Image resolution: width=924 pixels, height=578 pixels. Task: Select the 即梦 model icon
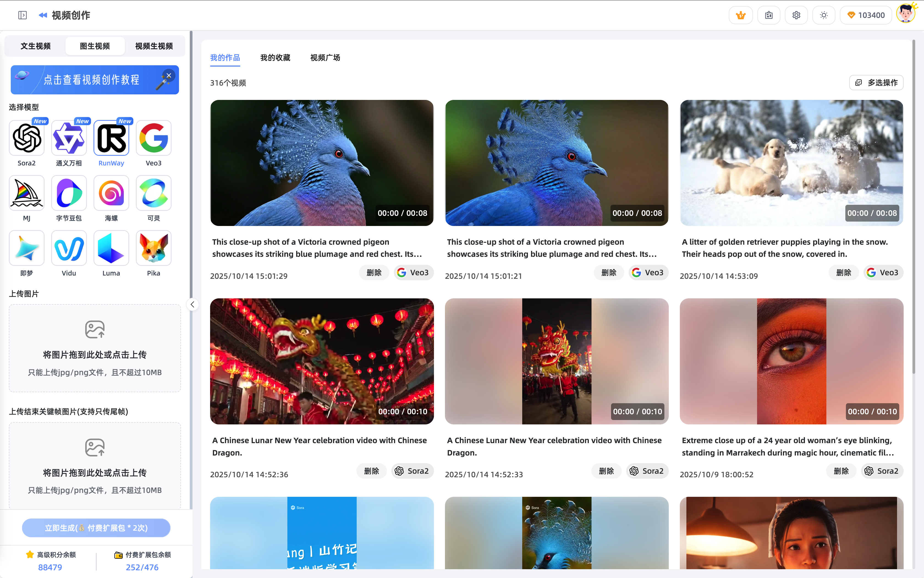[27, 248]
